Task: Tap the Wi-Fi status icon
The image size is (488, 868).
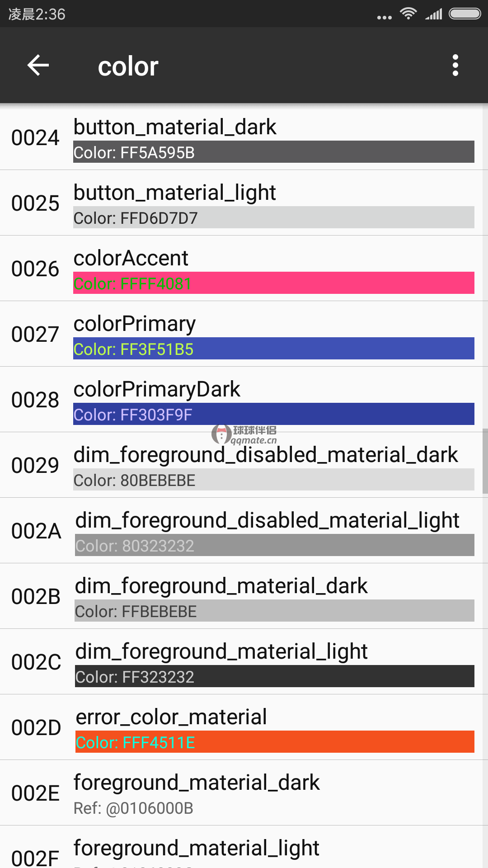Action: click(408, 14)
